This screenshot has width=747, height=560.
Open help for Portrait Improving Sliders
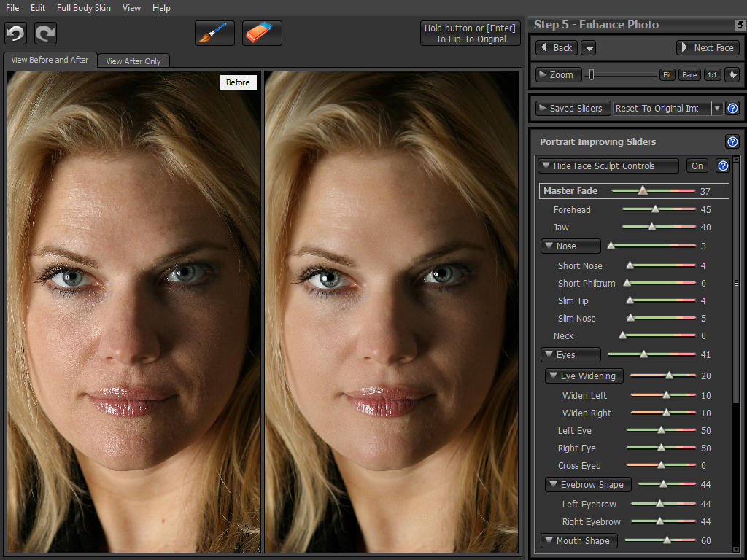click(x=732, y=142)
